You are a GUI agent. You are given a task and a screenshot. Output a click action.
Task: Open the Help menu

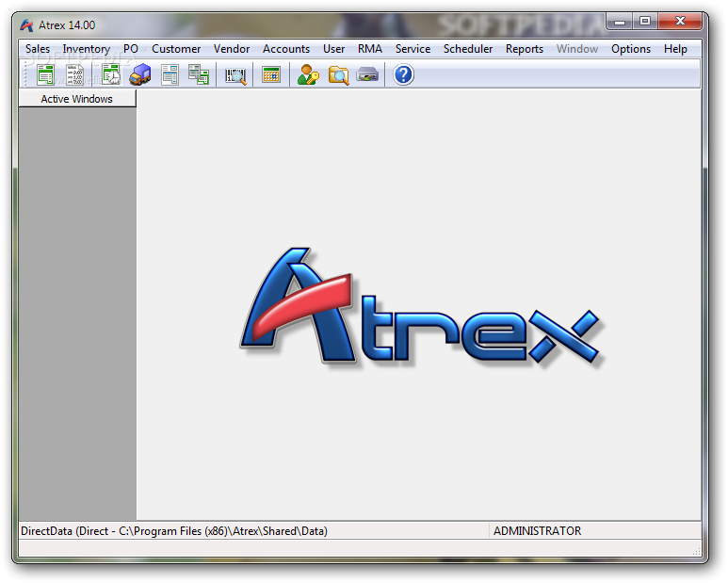click(675, 49)
